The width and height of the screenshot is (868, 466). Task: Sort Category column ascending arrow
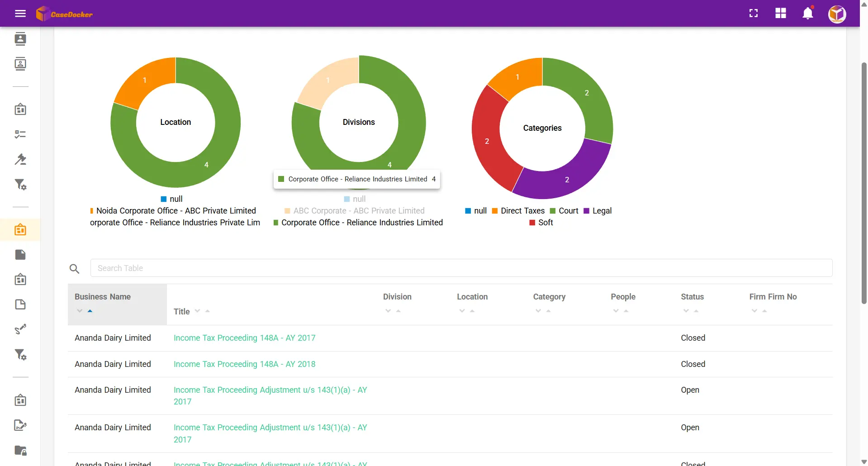(x=549, y=311)
